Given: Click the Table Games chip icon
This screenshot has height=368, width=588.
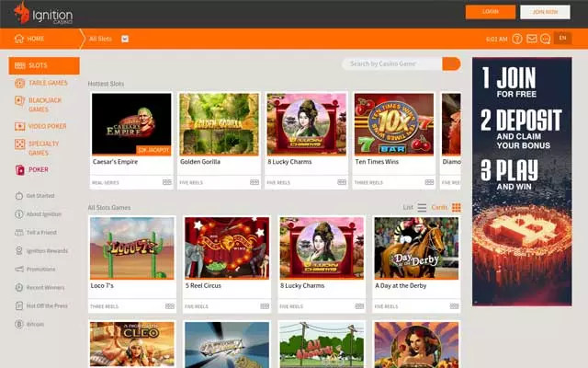Looking at the screenshot, I should coord(20,83).
